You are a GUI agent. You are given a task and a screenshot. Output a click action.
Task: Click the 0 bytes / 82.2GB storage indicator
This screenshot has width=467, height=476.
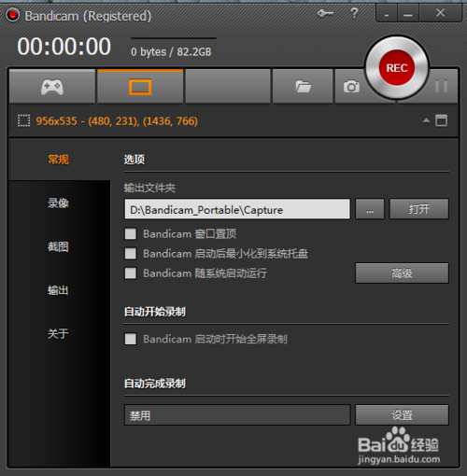(171, 52)
